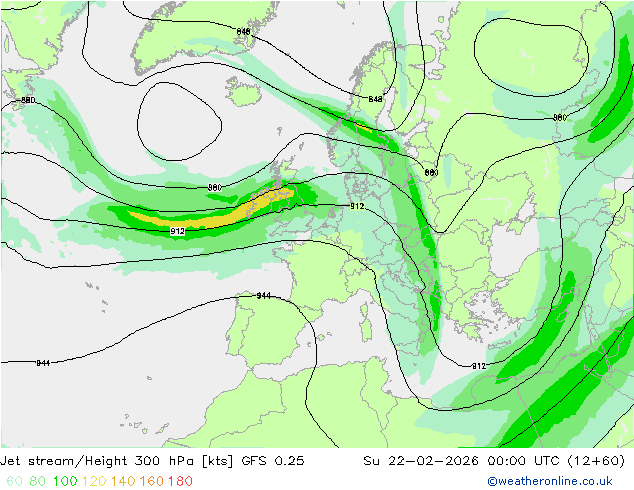Click the 160 kts orange legend value
The image size is (634, 490).
pyautogui.click(x=152, y=481)
